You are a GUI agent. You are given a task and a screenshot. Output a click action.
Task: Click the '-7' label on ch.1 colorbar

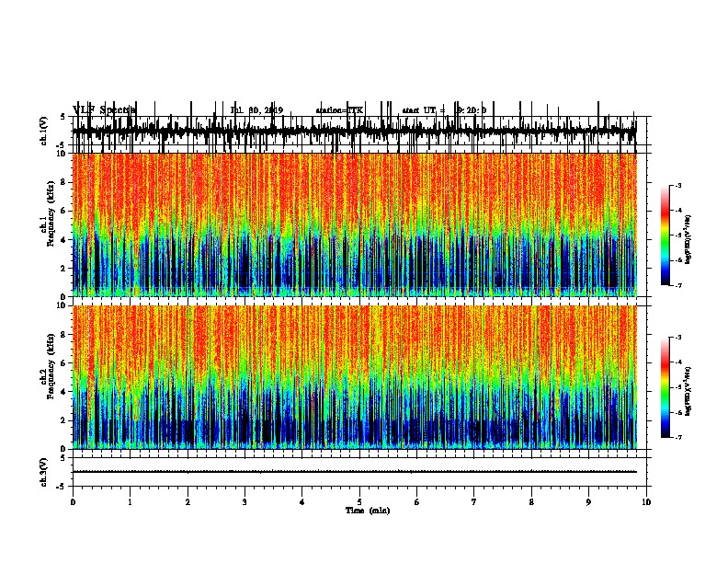678,285
